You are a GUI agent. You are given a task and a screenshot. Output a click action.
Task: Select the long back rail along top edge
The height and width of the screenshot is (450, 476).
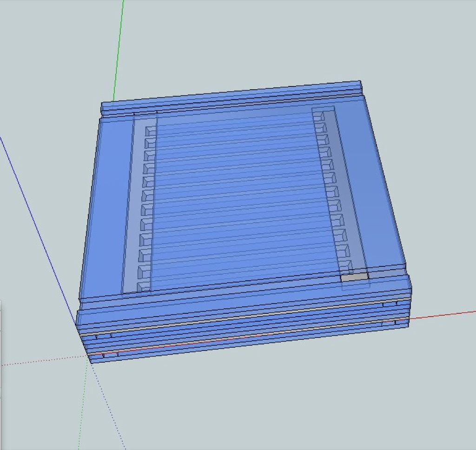click(x=232, y=98)
